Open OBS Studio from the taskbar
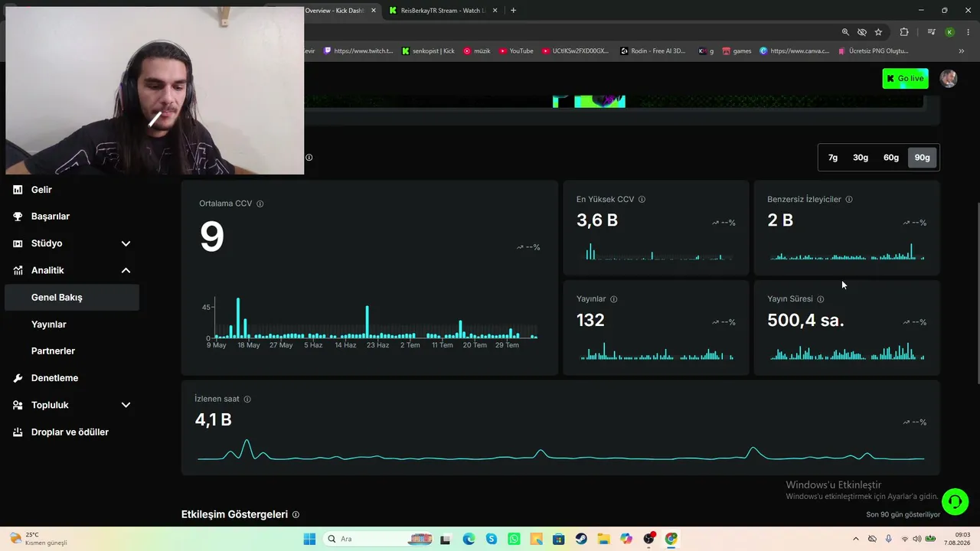This screenshot has width=980, height=551. [649, 539]
